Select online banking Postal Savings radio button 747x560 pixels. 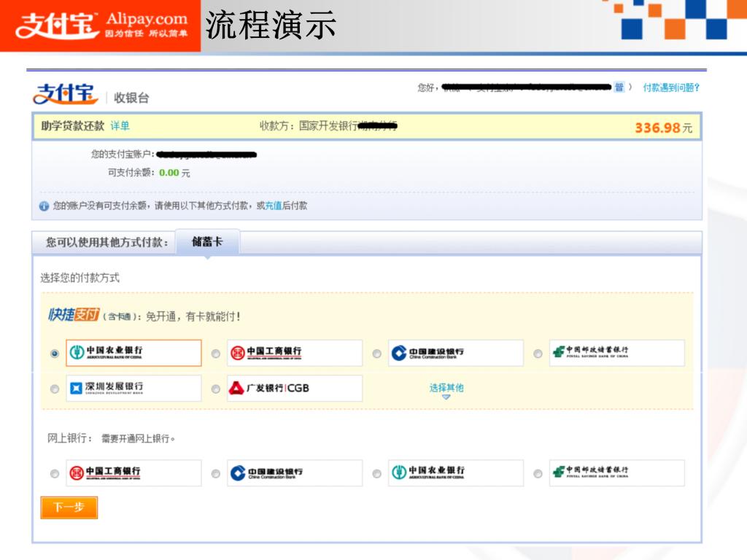point(538,474)
